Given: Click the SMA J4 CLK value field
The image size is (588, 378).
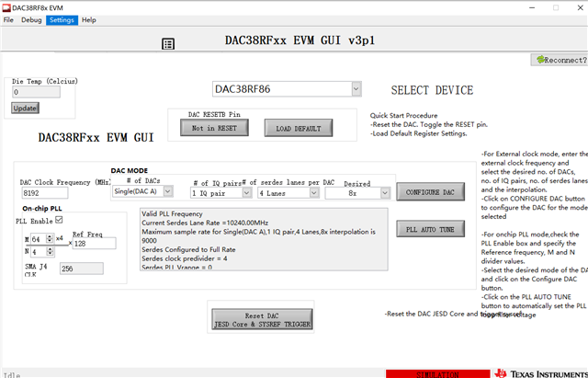Looking at the screenshot, I should click(x=82, y=269).
